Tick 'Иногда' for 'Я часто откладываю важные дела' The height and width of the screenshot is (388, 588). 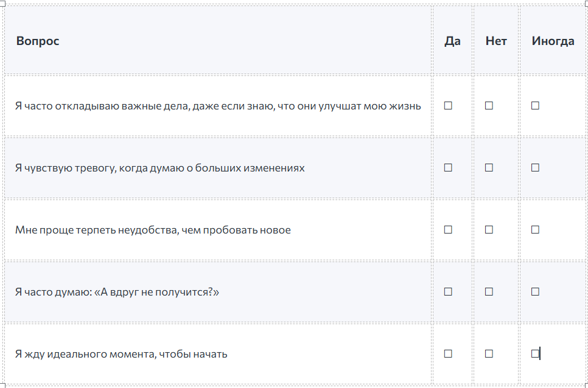535,106
